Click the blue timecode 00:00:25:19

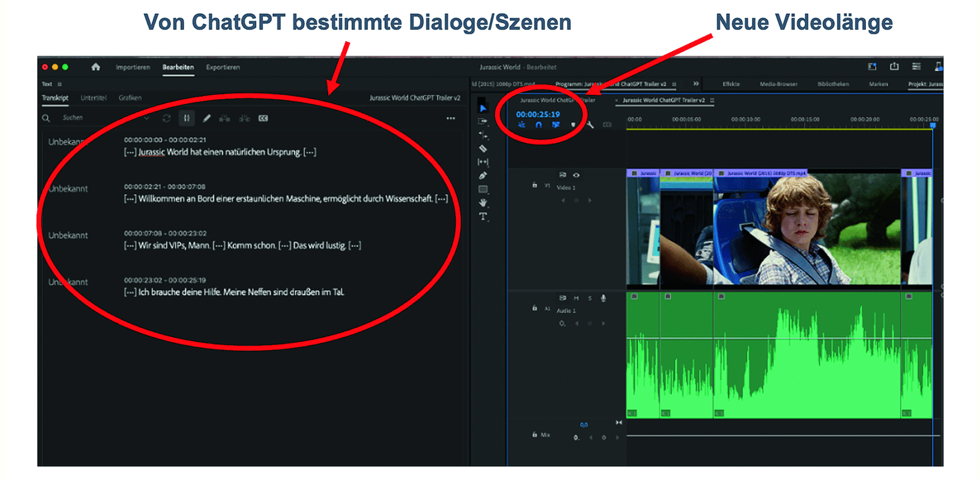[x=538, y=115]
